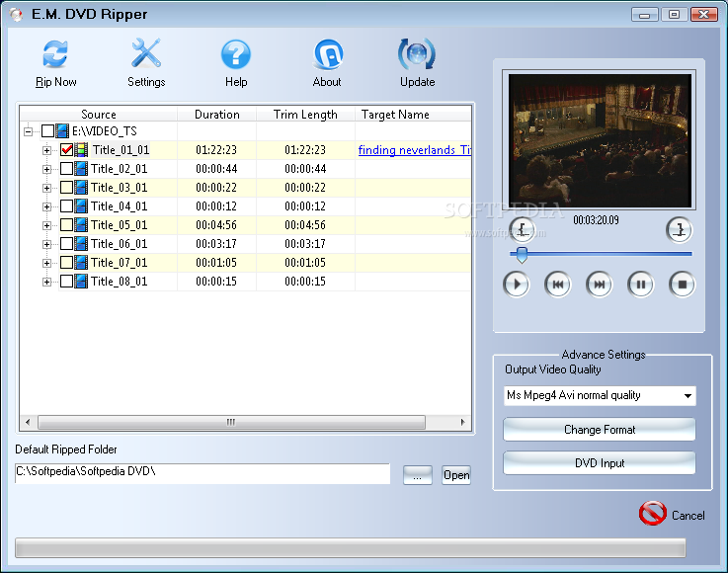Click the film icon of Title_07_01
Screen dimensions: 728x573
(x=81, y=263)
